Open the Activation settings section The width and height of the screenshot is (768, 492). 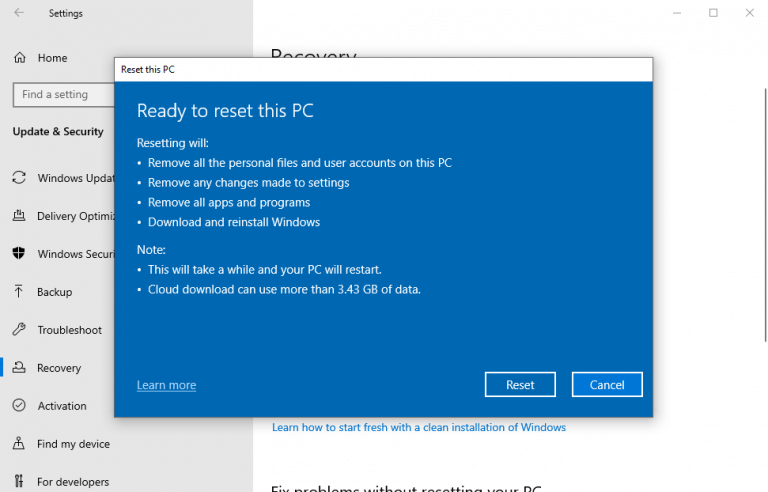62,406
